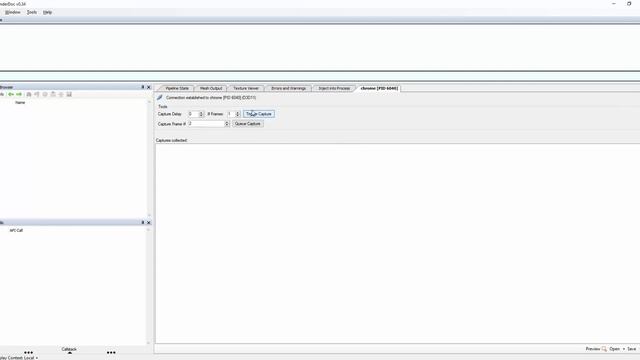Click the ellipsis right of Callstack

111,352
